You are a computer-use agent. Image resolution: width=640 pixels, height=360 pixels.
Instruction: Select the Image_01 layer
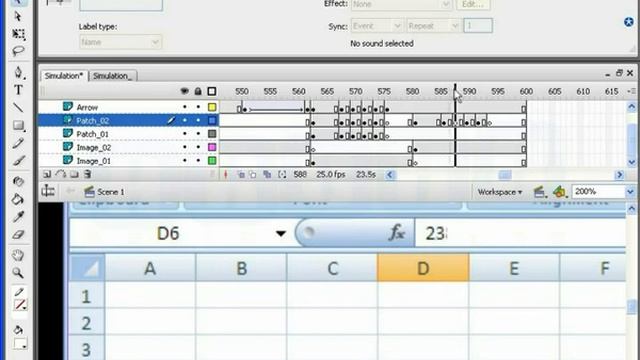click(93, 161)
